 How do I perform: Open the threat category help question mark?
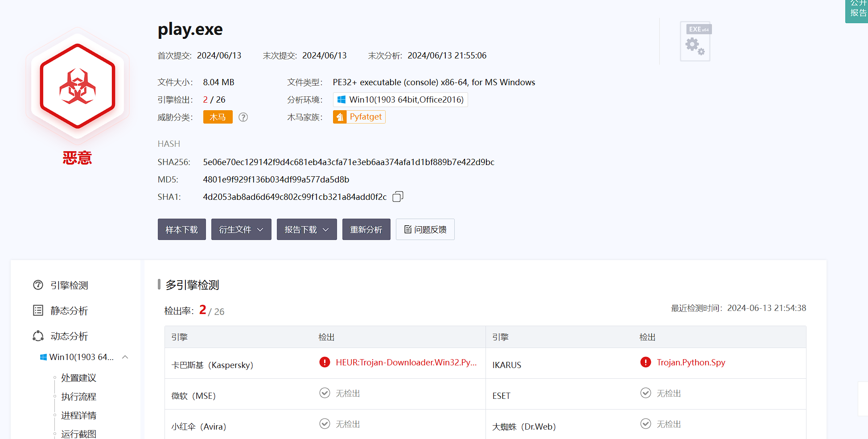click(x=243, y=117)
